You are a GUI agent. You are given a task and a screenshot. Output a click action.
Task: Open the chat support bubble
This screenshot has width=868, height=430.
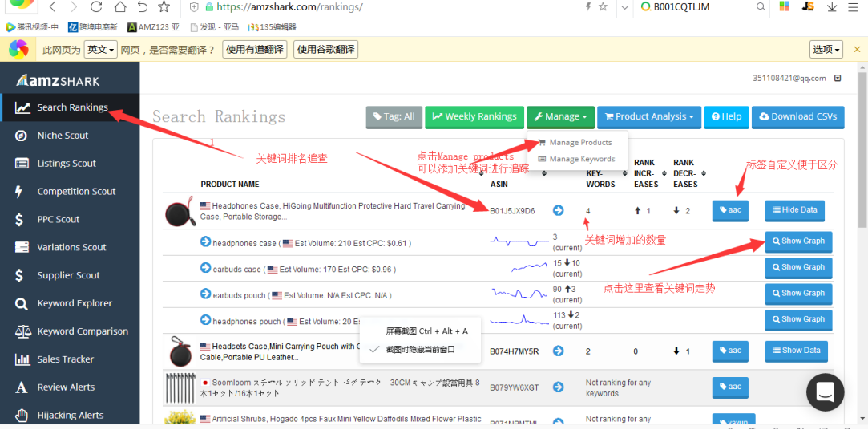(826, 392)
